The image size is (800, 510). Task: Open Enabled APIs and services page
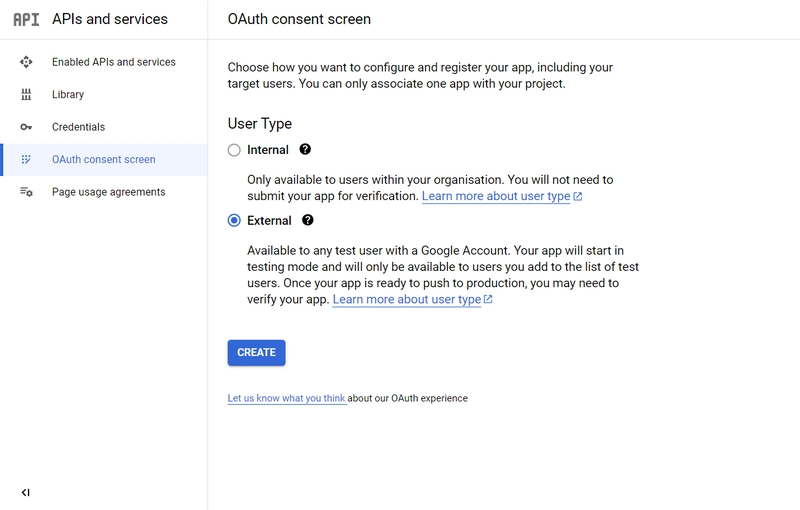click(104, 62)
